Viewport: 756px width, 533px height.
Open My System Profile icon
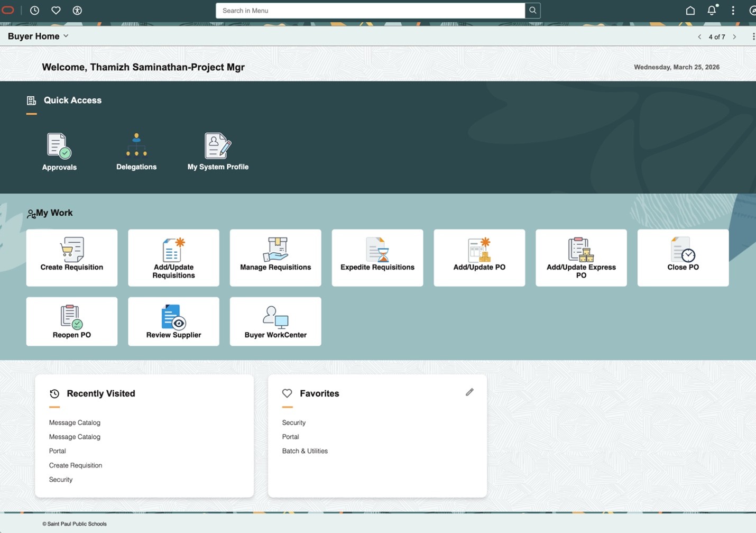(218, 152)
